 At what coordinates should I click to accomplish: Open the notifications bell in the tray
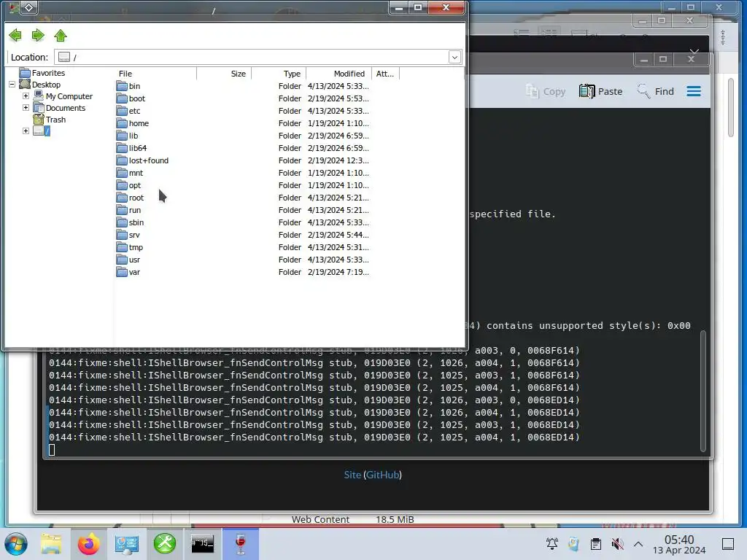click(552, 544)
